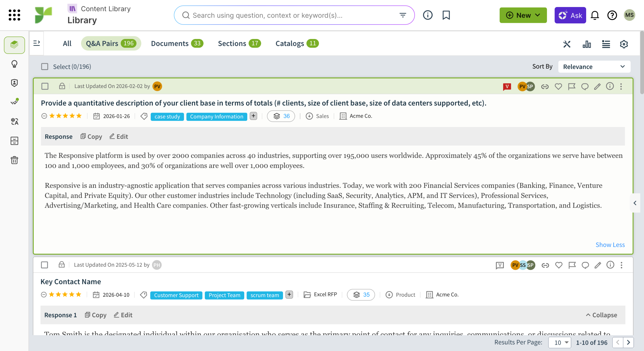Open the Sort By Relevance dropdown
Image resolution: width=644 pixels, height=351 pixels.
coord(594,67)
